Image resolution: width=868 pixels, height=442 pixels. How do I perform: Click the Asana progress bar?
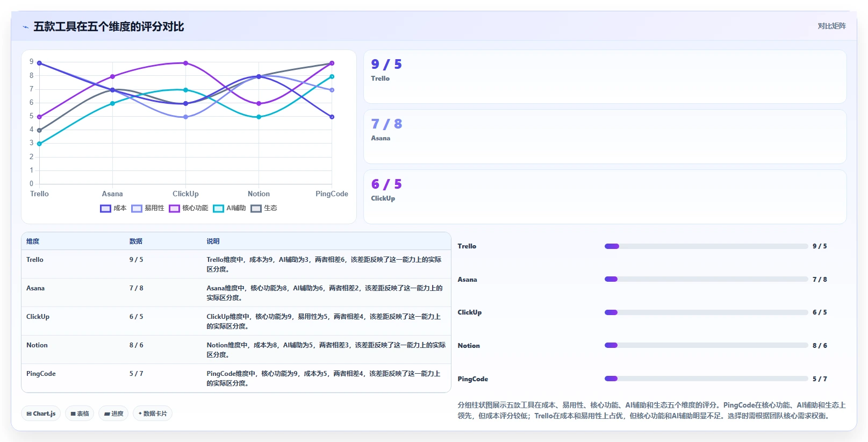pos(706,279)
